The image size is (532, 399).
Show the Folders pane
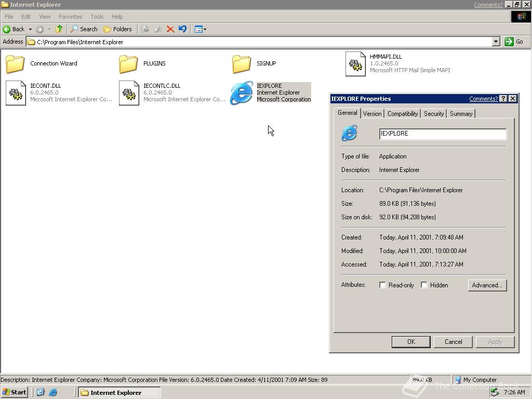[117, 29]
